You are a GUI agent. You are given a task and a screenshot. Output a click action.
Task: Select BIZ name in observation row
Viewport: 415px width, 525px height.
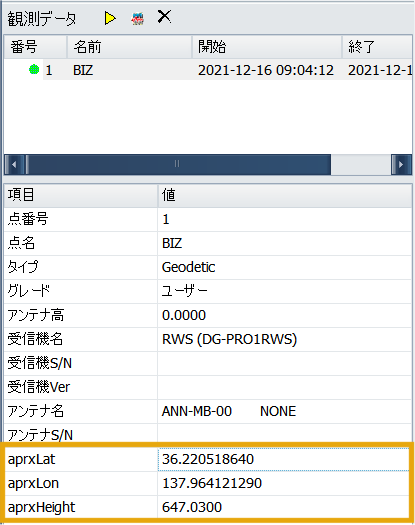click(x=83, y=70)
